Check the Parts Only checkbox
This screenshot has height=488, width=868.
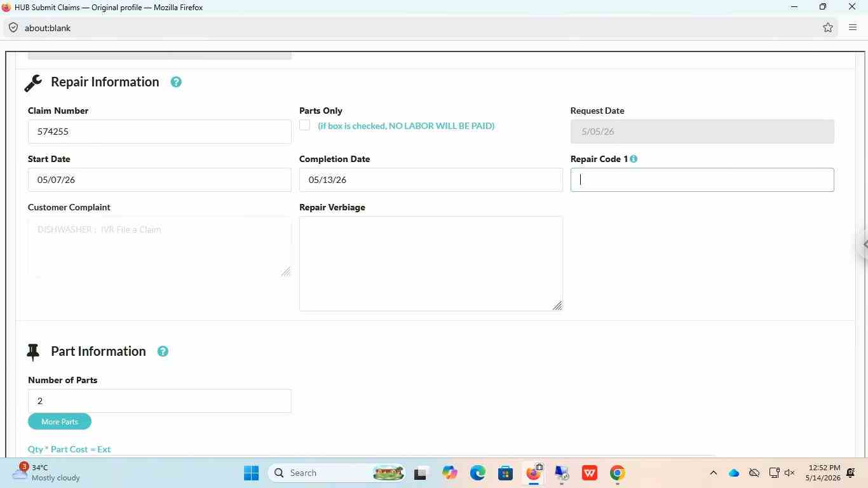[x=305, y=125]
